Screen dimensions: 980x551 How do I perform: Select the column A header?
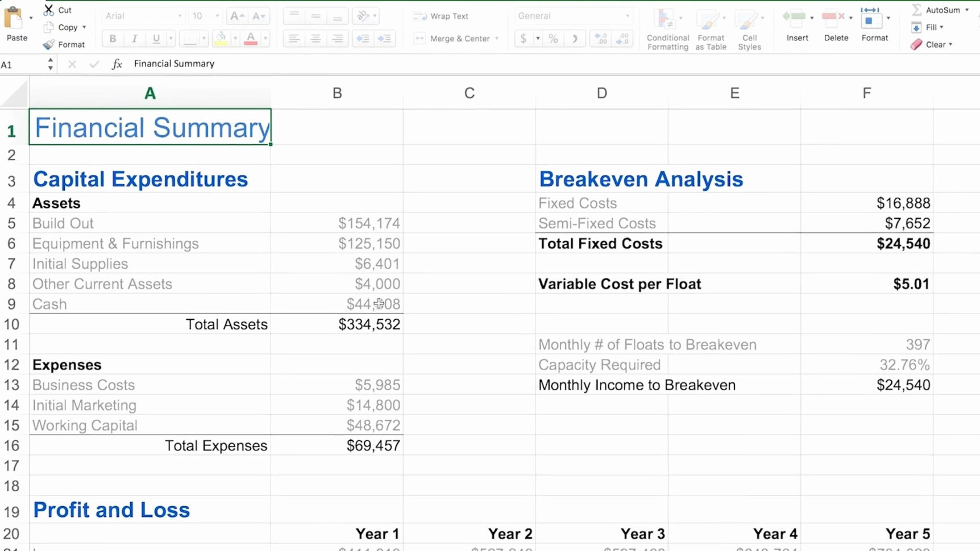[150, 93]
